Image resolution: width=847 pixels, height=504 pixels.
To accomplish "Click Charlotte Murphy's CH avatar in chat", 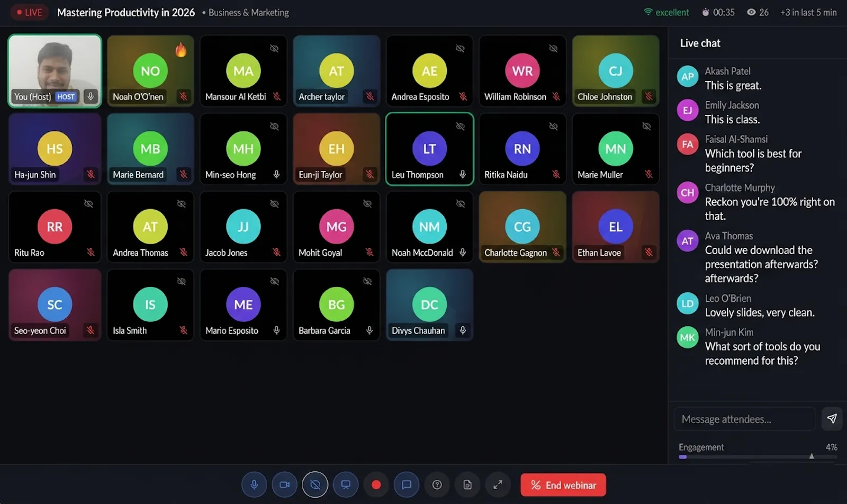I will 688,193.
